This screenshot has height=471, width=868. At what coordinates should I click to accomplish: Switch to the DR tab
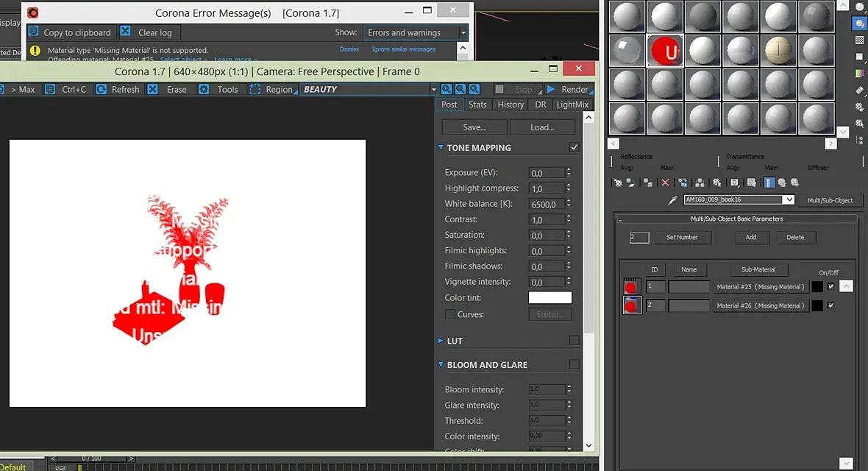(x=540, y=105)
